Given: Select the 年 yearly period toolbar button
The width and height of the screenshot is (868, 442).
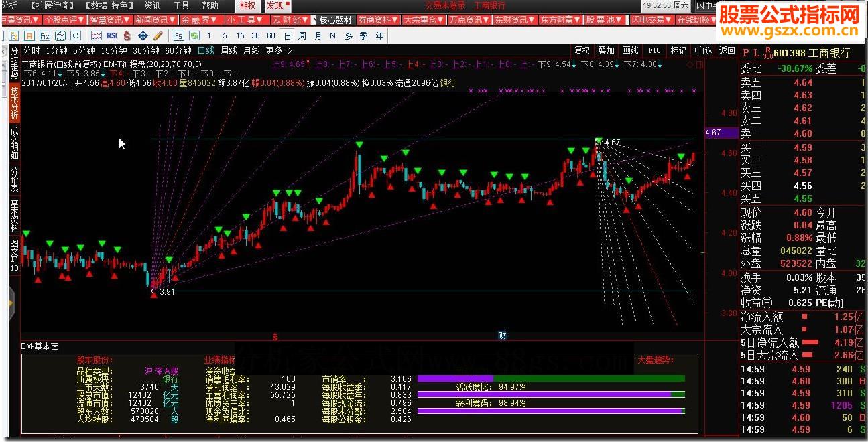Looking at the screenshot, I should click(379, 35).
